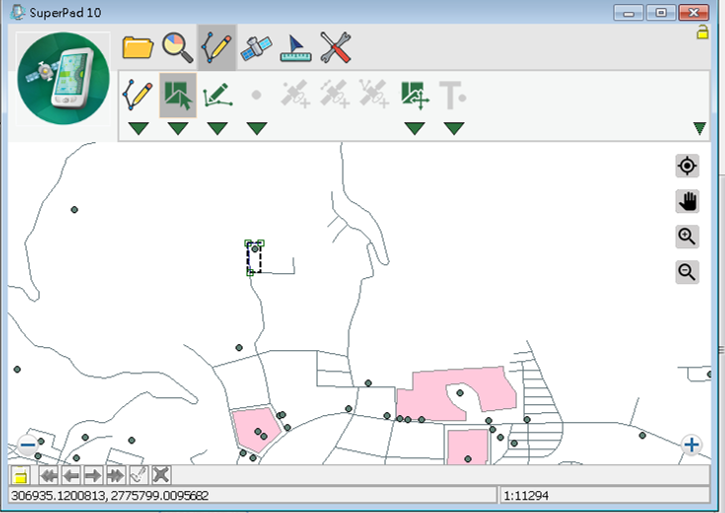This screenshot has height=513, width=725.
Task: Activate the zoom out magnifier tool
Action: (x=687, y=272)
